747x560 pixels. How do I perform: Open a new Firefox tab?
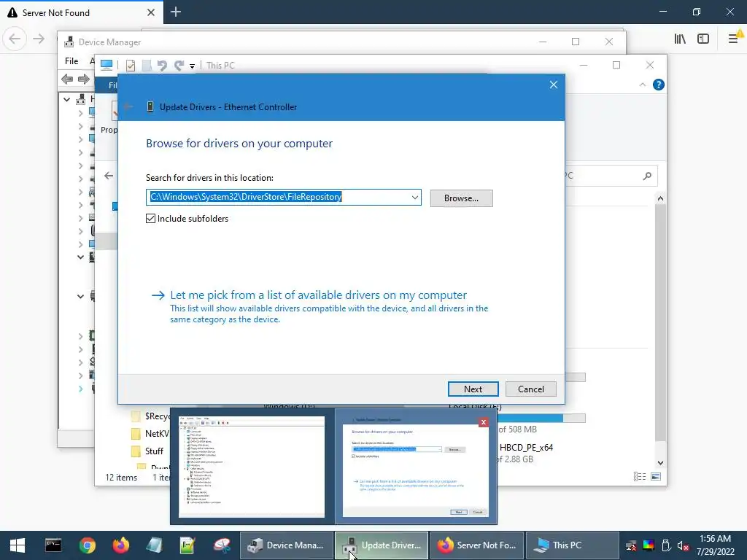[x=176, y=12]
